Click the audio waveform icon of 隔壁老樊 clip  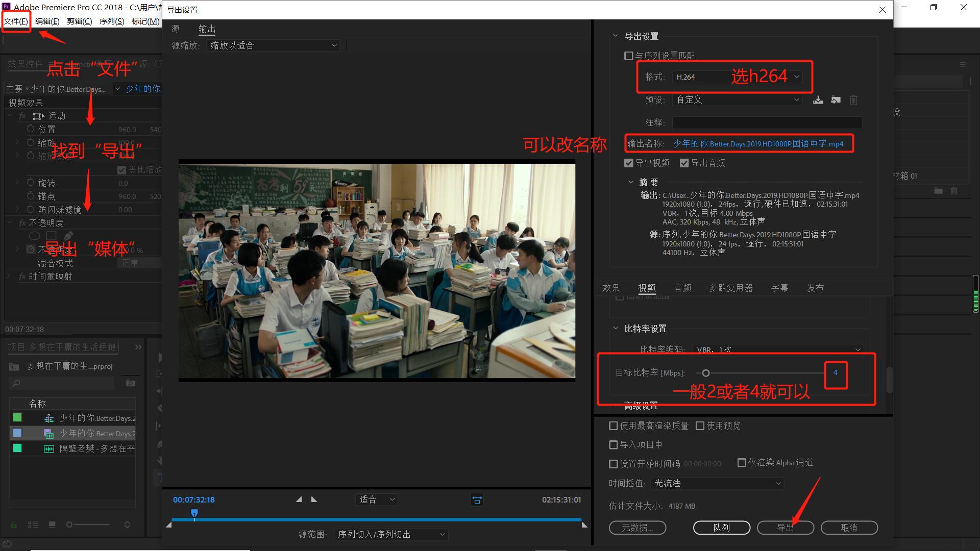click(49, 449)
